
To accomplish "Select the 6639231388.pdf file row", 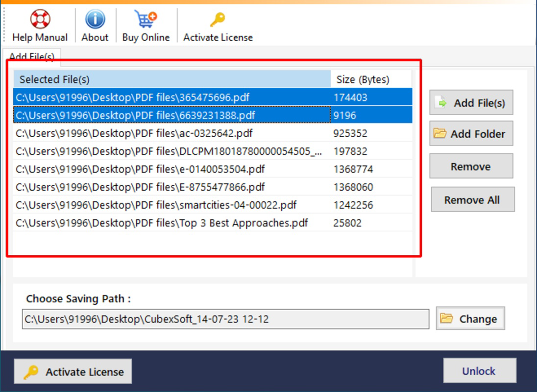I will [x=213, y=115].
